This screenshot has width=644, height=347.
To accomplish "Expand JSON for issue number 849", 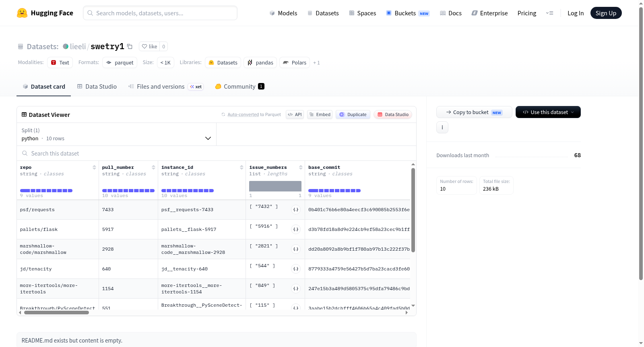I will [296, 289].
